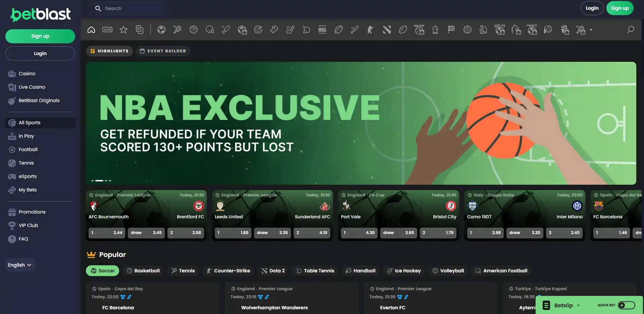Select the checkered racing flag icon
This screenshot has height=314, width=644.
(451, 30)
